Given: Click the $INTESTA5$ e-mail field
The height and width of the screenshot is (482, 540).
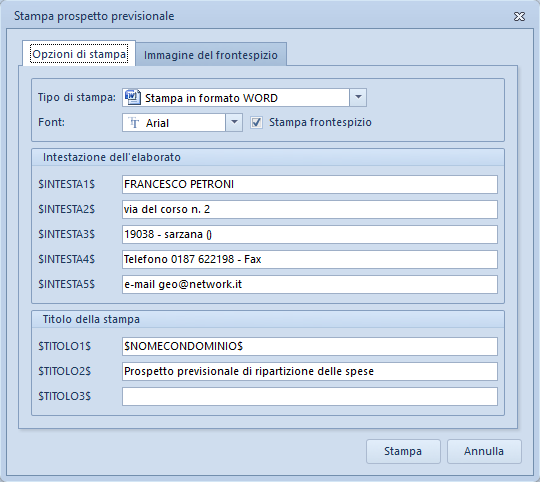Looking at the screenshot, I should [310, 284].
